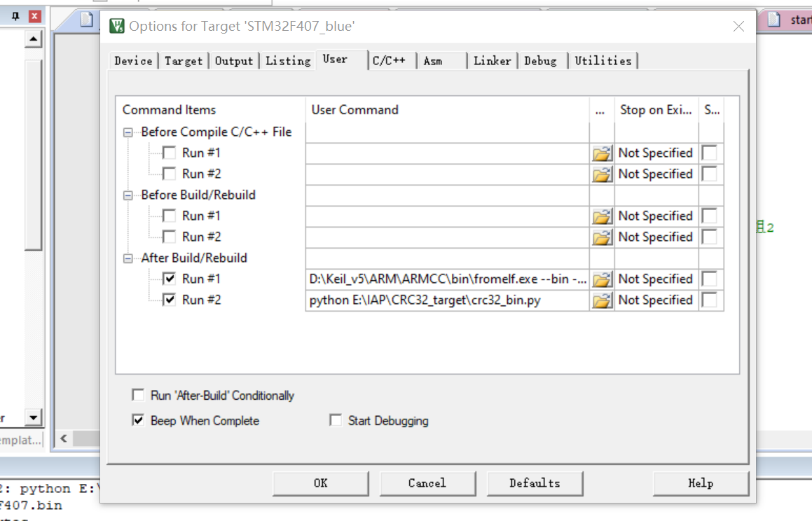Browse folder for After Build Run #2 command
This screenshot has width=812, height=521.
pos(602,300)
